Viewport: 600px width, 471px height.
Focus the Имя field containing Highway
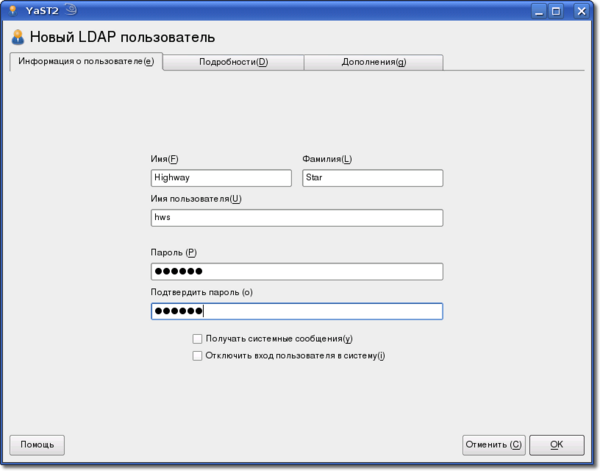(x=221, y=178)
